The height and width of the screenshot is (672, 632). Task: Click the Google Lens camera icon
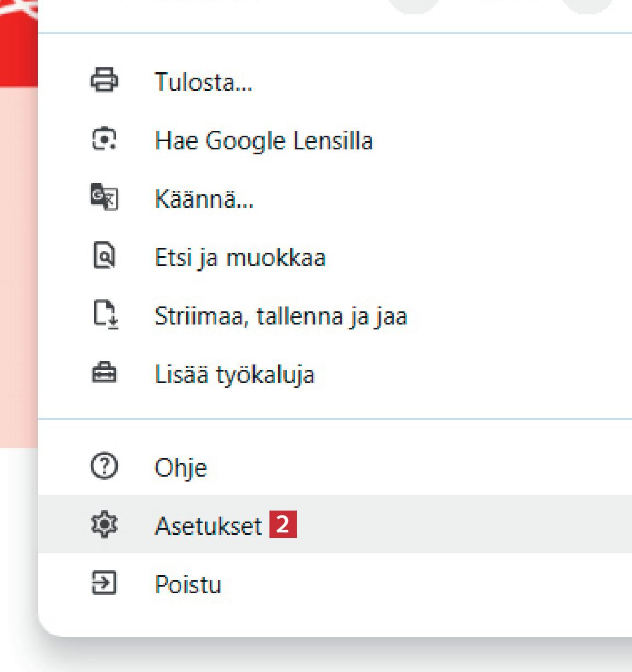(x=104, y=139)
